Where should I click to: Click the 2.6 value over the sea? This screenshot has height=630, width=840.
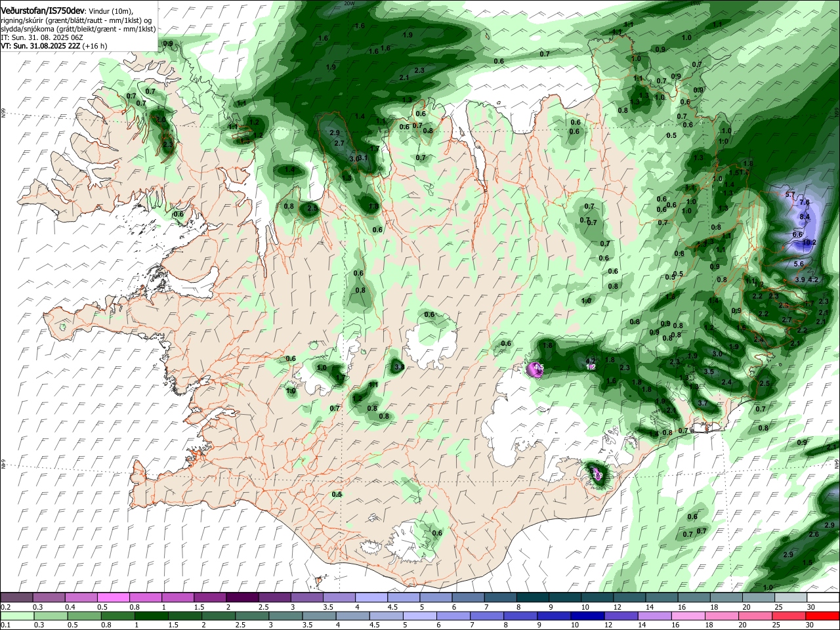point(814,534)
